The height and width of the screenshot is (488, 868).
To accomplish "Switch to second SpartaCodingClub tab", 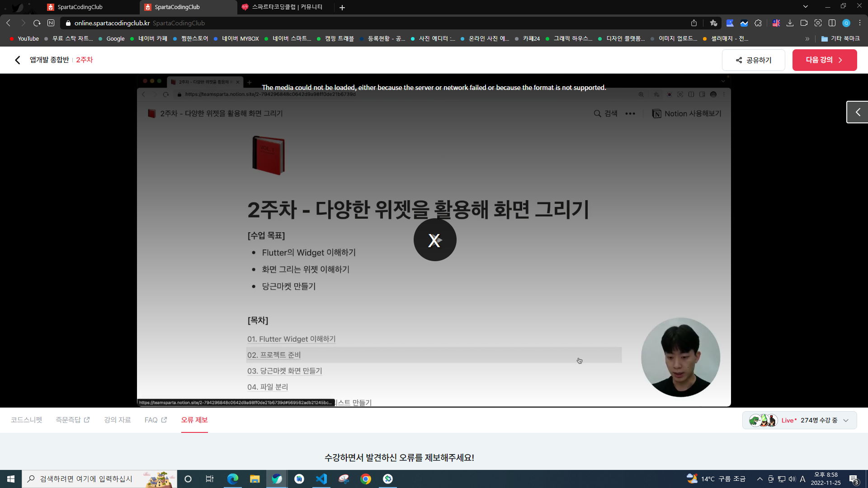I will (x=188, y=7).
